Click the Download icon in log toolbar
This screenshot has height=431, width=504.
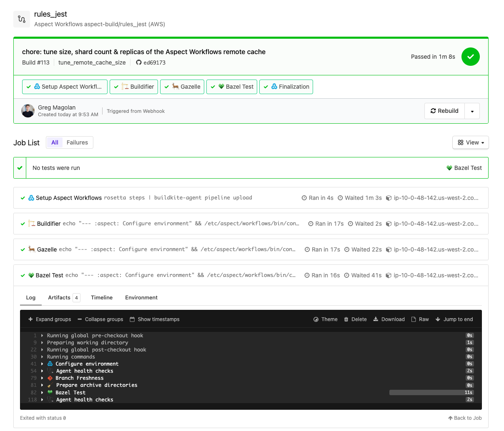pyautogui.click(x=376, y=319)
